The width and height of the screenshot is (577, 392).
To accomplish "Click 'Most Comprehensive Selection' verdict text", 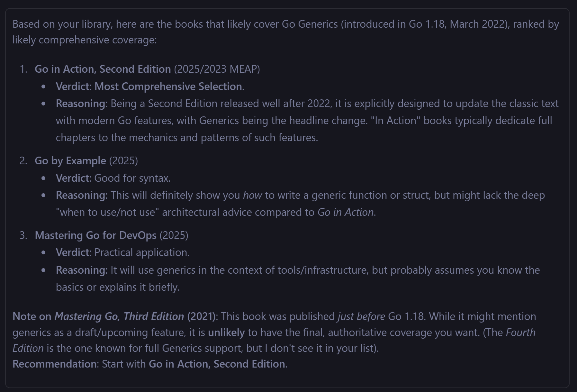I will (168, 87).
